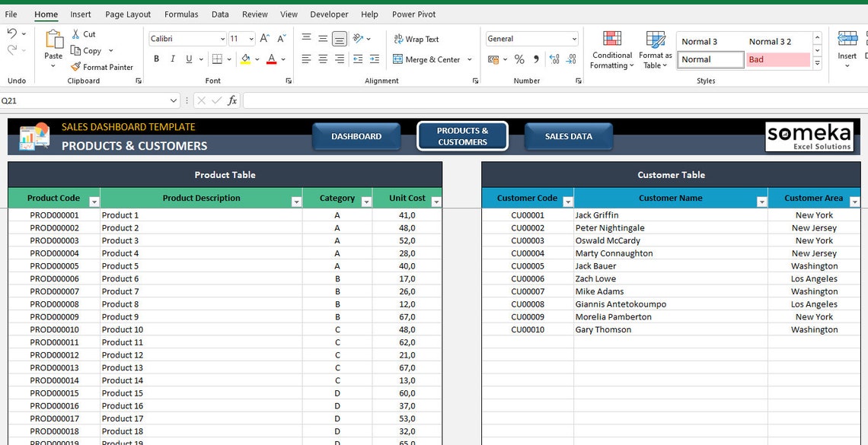
Task: Click the Comma Style icon
Action: tap(538, 58)
